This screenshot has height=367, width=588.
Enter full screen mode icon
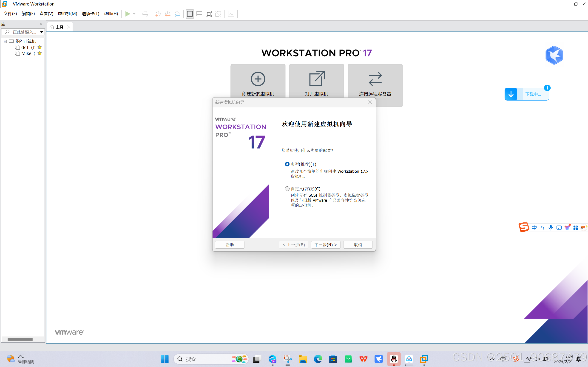click(x=208, y=14)
